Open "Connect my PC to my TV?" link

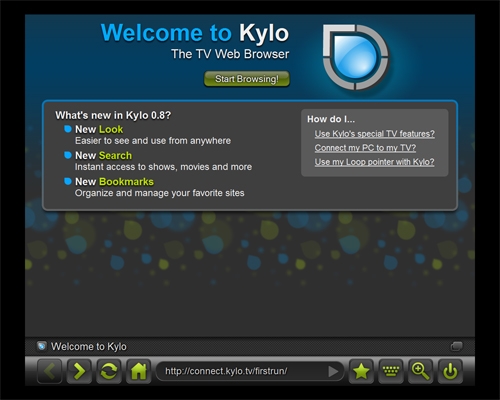coord(365,148)
